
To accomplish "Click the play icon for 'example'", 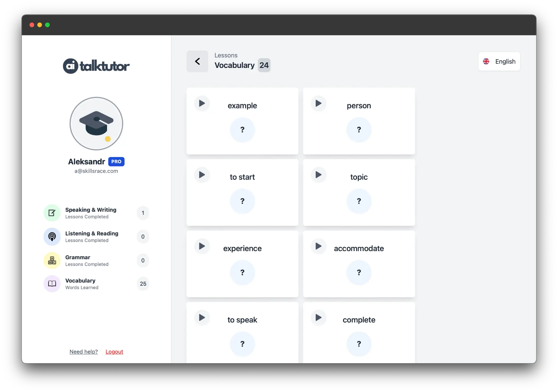I will click(x=202, y=103).
